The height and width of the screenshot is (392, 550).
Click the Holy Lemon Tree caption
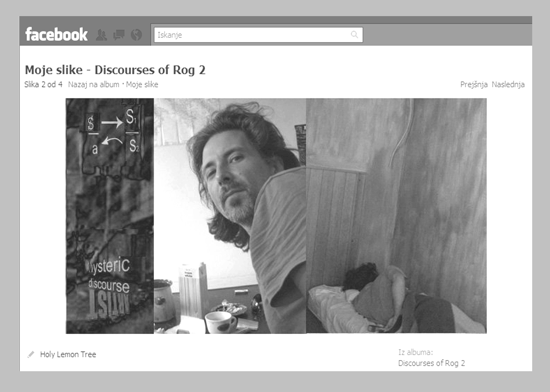tap(68, 354)
